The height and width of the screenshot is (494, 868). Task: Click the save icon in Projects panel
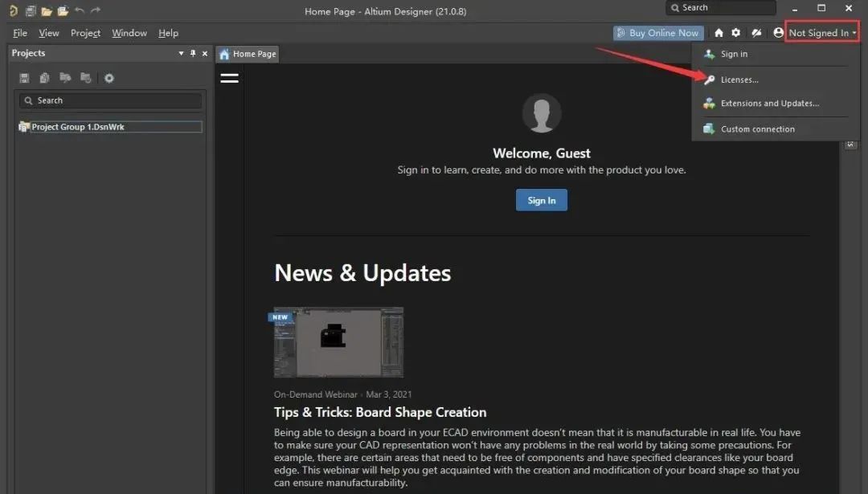pyautogui.click(x=24, y=78)
